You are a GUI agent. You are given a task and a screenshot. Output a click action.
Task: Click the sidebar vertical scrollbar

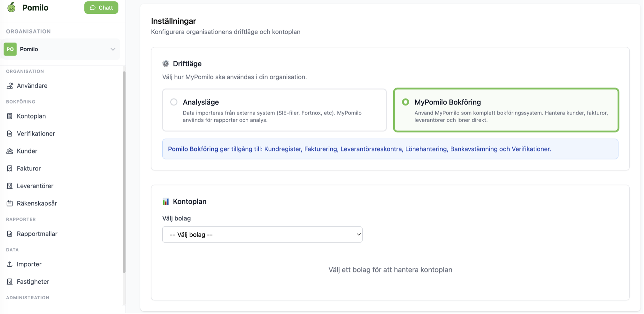coord(124,172)
